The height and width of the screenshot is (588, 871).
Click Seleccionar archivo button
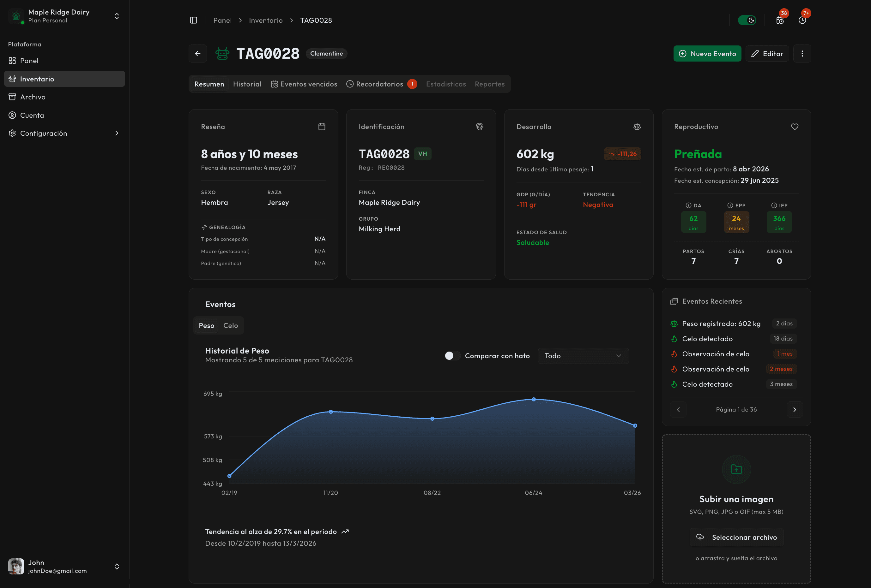click(736, 537)
